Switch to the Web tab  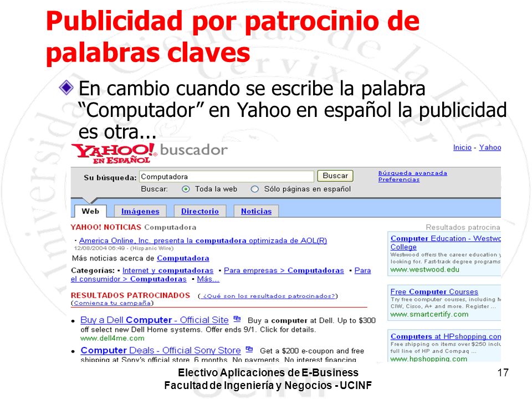tap(90, 211)
